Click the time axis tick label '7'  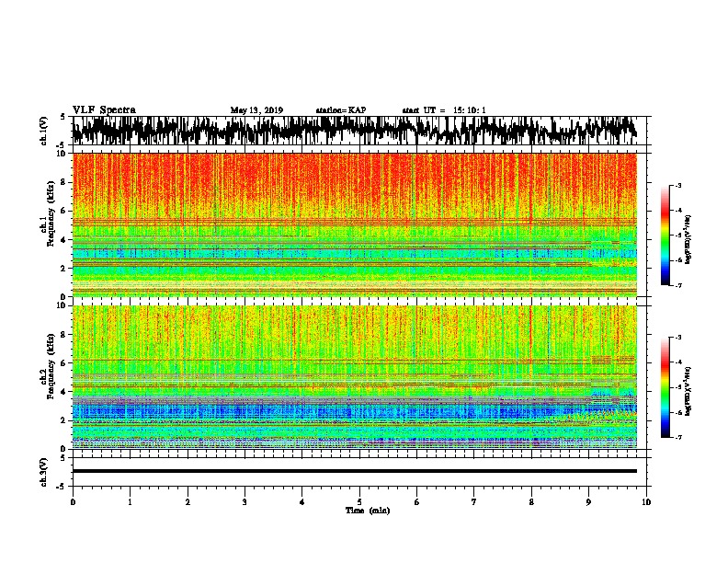click(x=474, y=502)
